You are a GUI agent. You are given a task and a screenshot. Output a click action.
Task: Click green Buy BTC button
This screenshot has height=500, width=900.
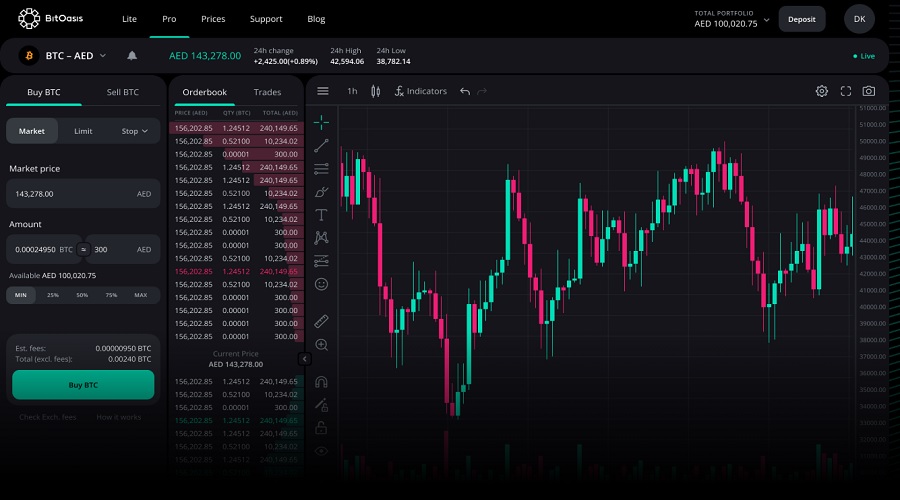click(x=83, y=385)
